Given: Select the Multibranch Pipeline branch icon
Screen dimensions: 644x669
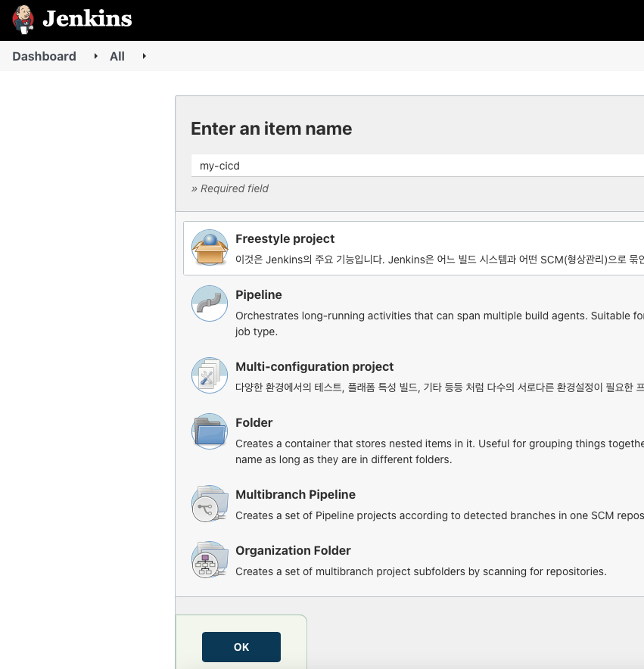Looking at the screenshot, I should tap(210, 503).
